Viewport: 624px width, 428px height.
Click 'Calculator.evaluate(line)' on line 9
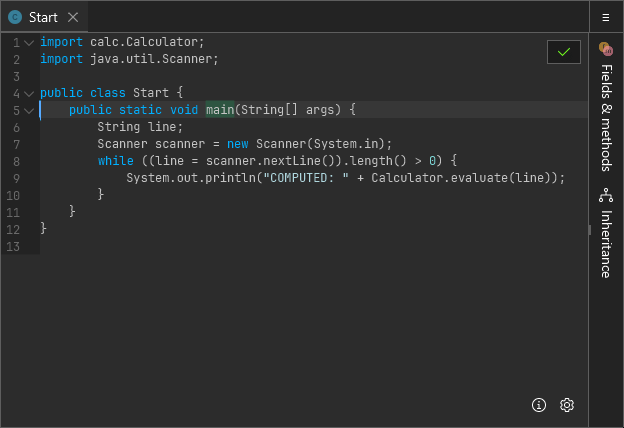point(461,178)
